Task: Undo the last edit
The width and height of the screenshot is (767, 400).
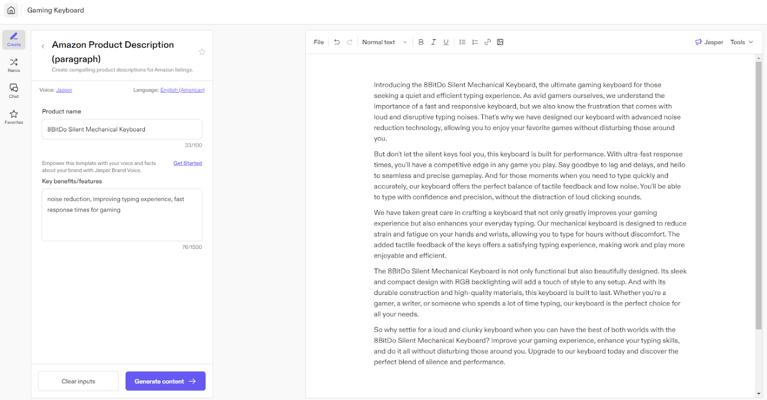Action: click(x=337, y=42)
